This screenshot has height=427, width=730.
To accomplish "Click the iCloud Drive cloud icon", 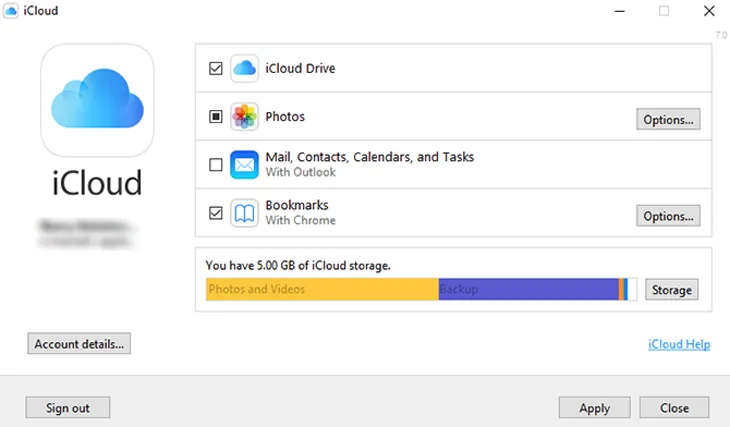I will coord(245,69).
